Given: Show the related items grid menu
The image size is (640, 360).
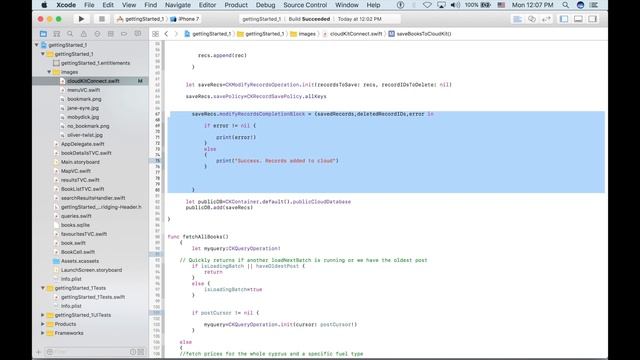Looking at the screenshot, I should pyautogui.click(x=156, y=34).
